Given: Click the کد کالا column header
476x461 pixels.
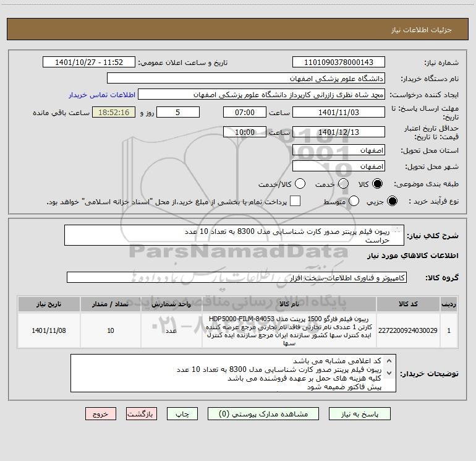Looking at the screenshot, I should 408,304.
